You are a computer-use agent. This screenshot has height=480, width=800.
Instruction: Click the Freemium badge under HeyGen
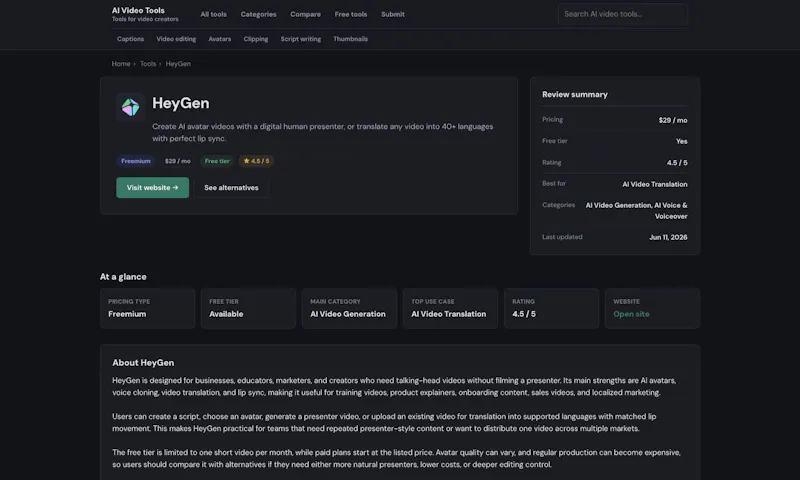pyautogui.click(x=136, y=161)
